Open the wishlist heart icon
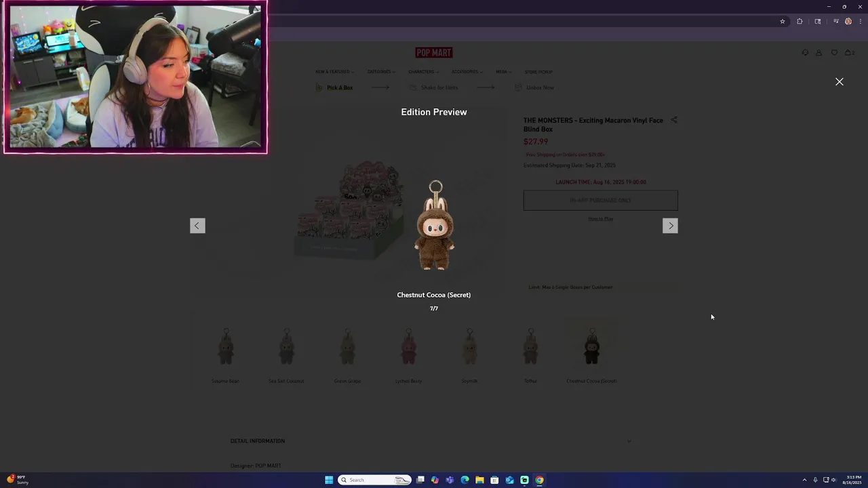The width and height of the screenshot is (868, 488). point(834,53)
